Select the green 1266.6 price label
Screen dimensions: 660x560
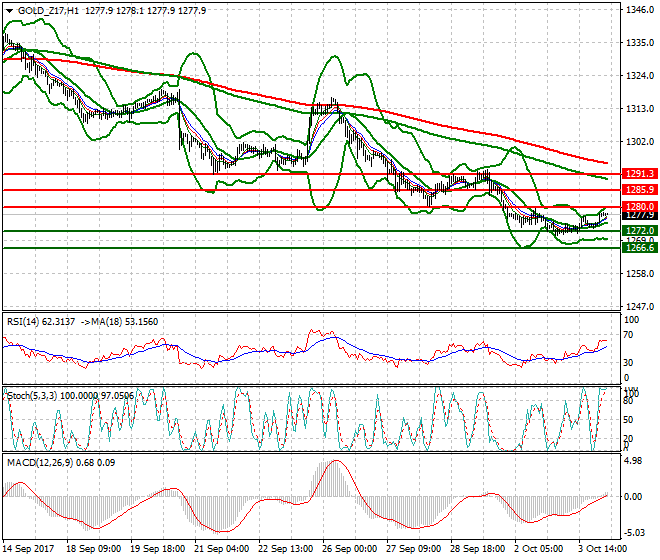pos(639,248)
